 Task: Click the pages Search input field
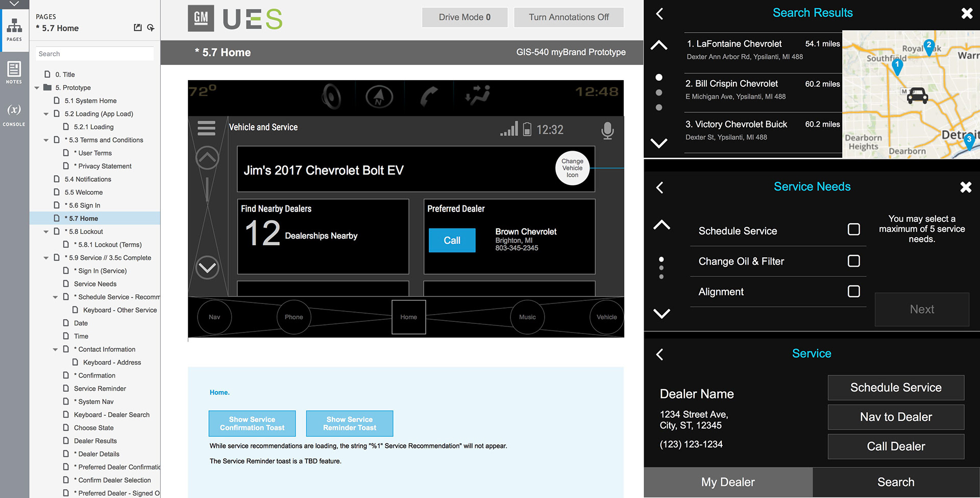(94, 54)
